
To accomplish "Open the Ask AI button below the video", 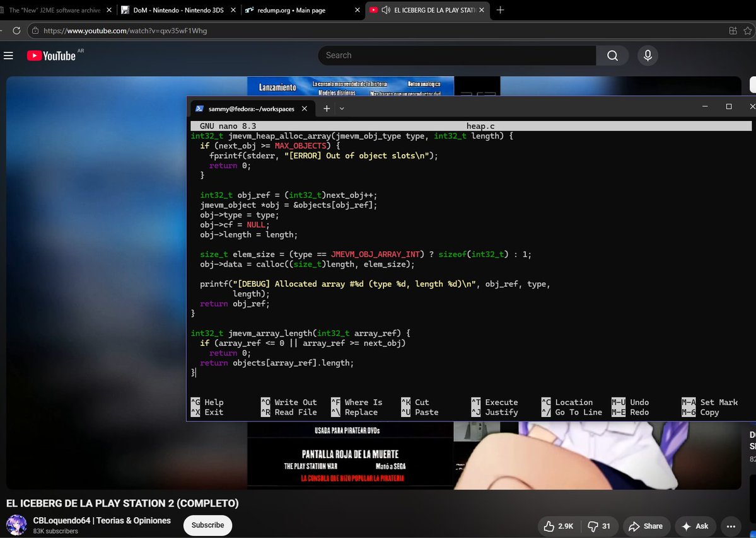I will tap(695, 527).
